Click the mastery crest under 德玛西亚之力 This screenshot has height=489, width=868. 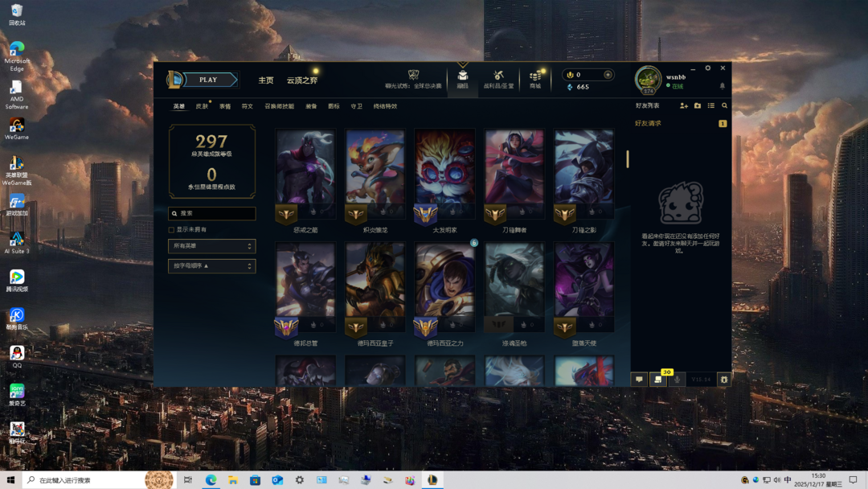tap(425, 327)
